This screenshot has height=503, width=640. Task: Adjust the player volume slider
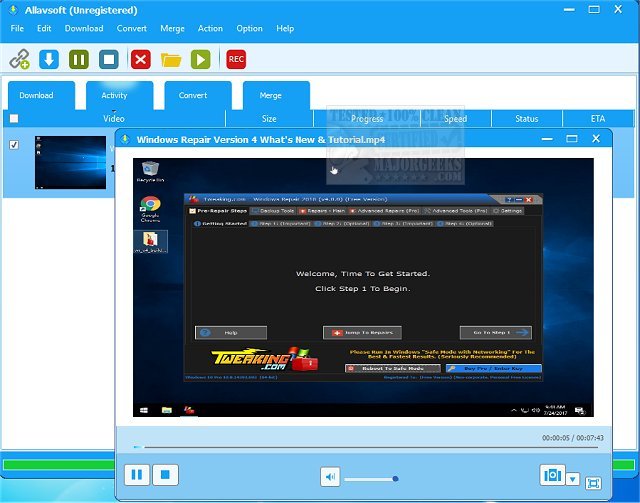point(371,479)
